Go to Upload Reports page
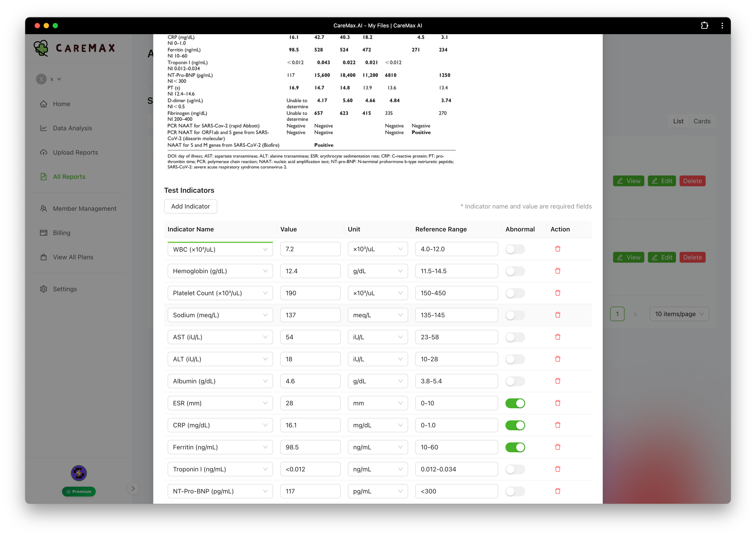This screenshot has height=537, width=756. 76,152
